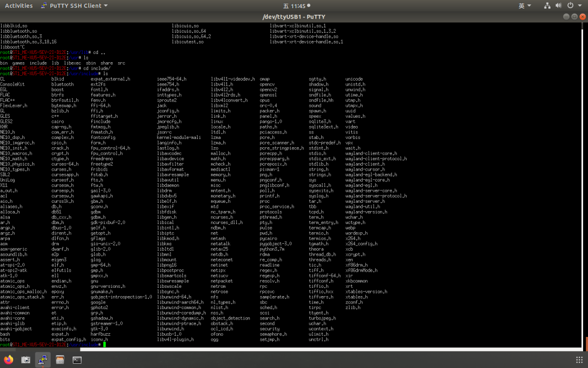This screenshot has width=588, height=368.
Task: Click the /dev/ttyUSB1 - PuTTY title bar
Action: pyautogui.click(x=294, y=16)
